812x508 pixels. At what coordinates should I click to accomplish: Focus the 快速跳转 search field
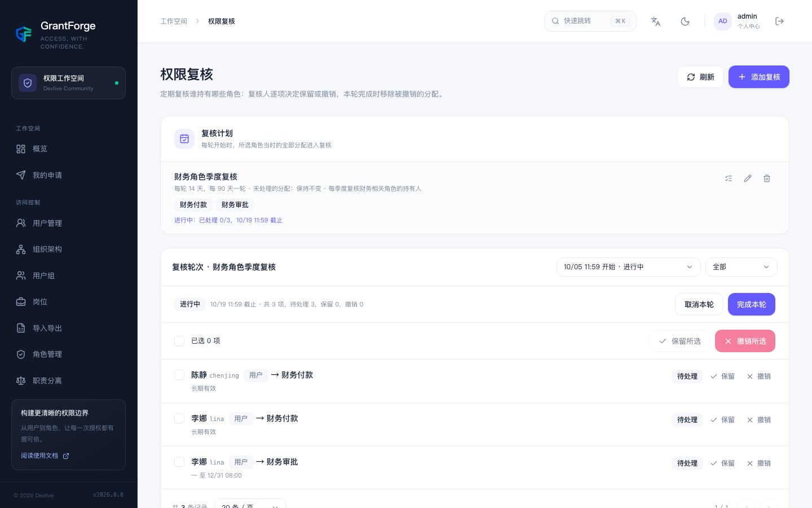(x=590, y=21)
